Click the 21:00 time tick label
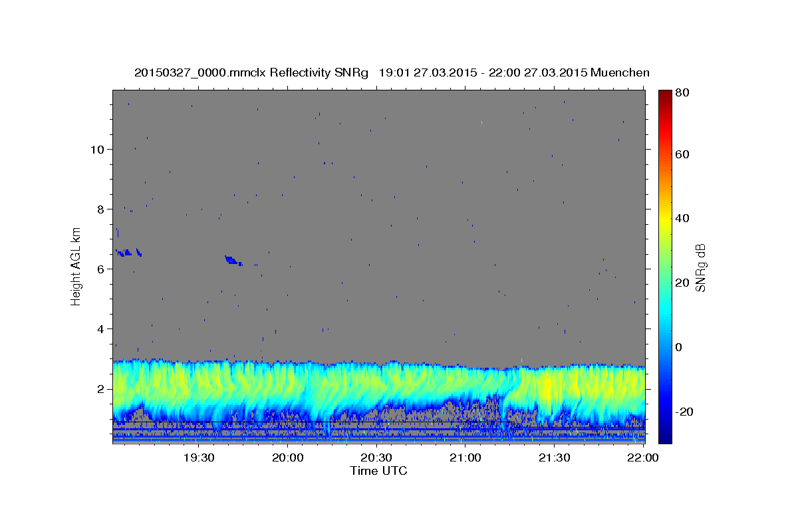798x532 pixels. pos(465,458)
